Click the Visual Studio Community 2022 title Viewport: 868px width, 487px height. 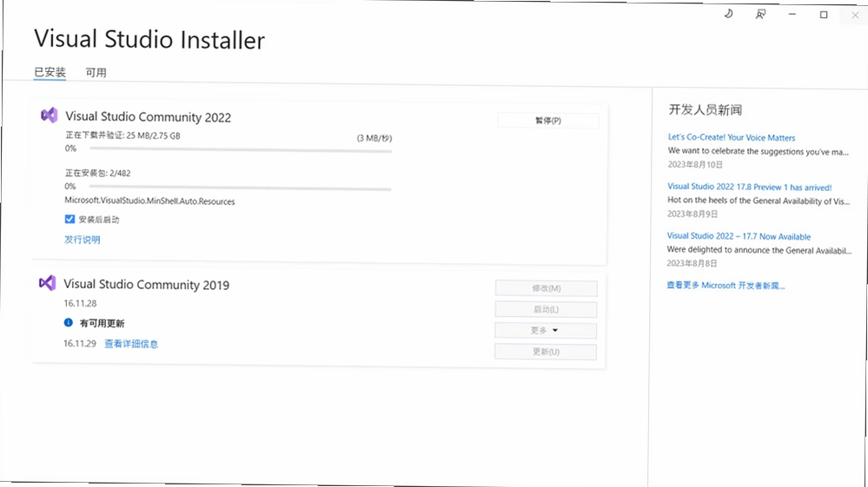point(149,116)
